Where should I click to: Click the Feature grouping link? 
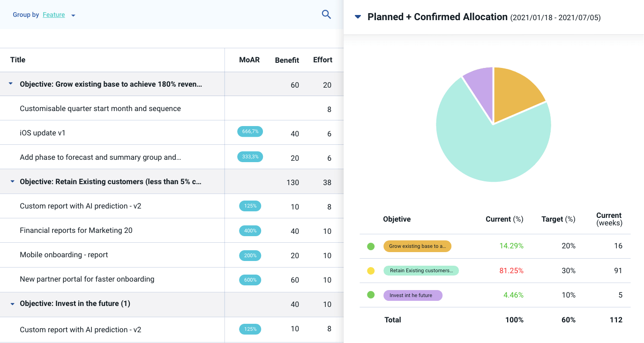(x=54, y=15)
